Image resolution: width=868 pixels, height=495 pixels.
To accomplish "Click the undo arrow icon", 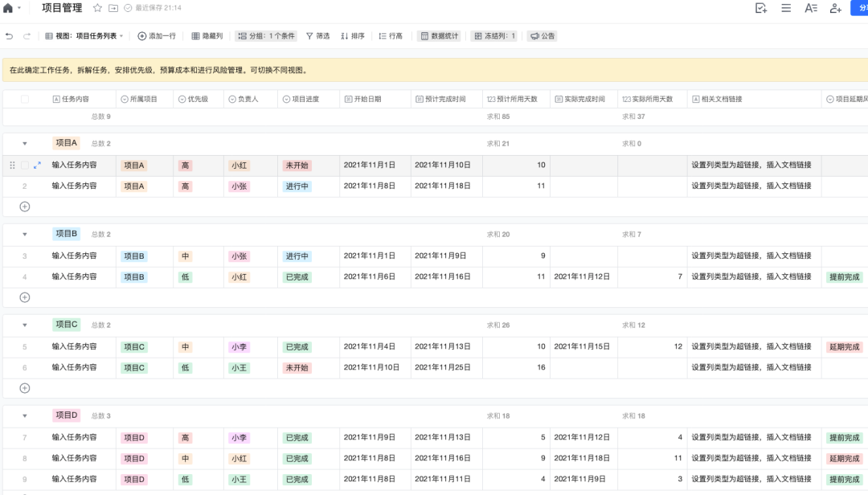I will (10, 36).
